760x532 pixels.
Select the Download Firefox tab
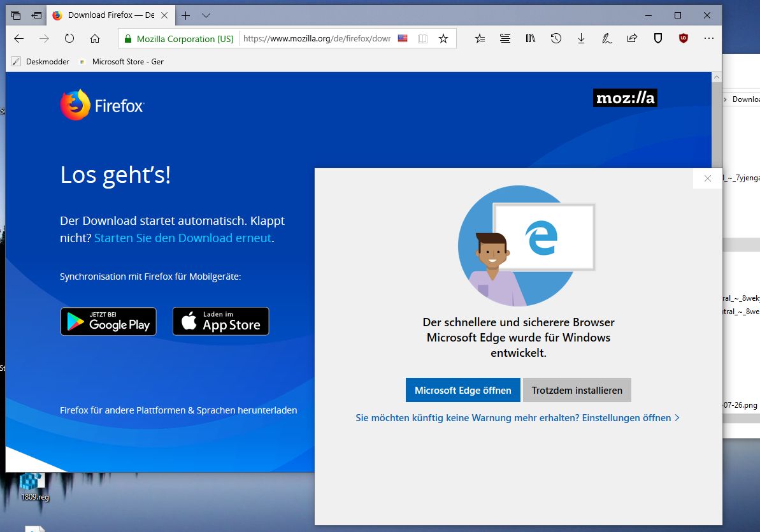pyautogui.click(x=110, y=15)
